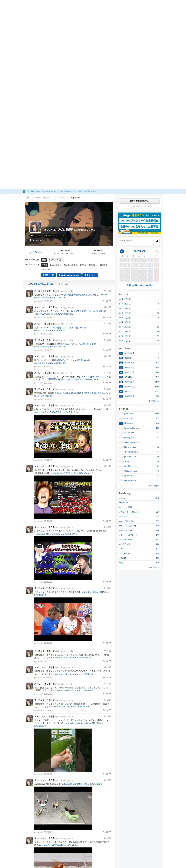186x868 pixels.
Task: Open the 2024年06月 archive
Action: pos(129,377)
